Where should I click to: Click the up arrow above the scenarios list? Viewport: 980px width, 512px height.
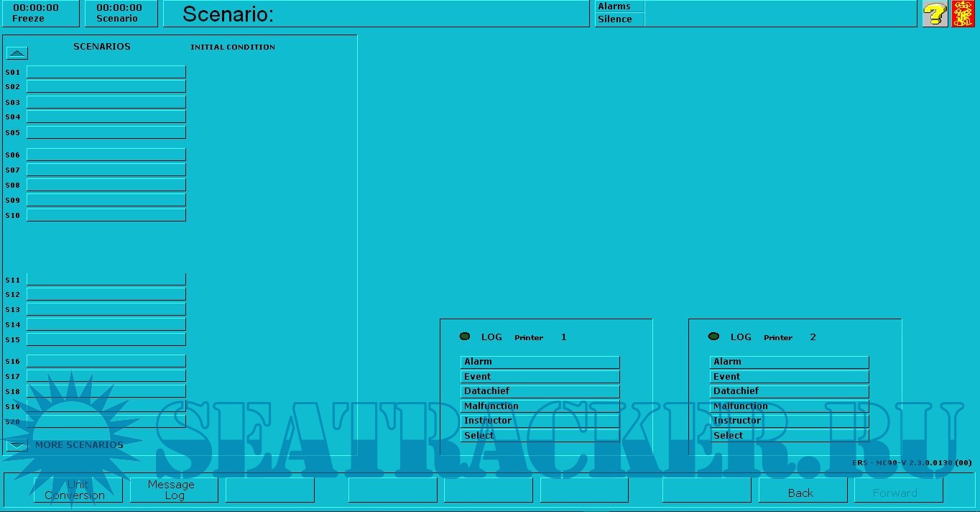click(x=17, y=52)
